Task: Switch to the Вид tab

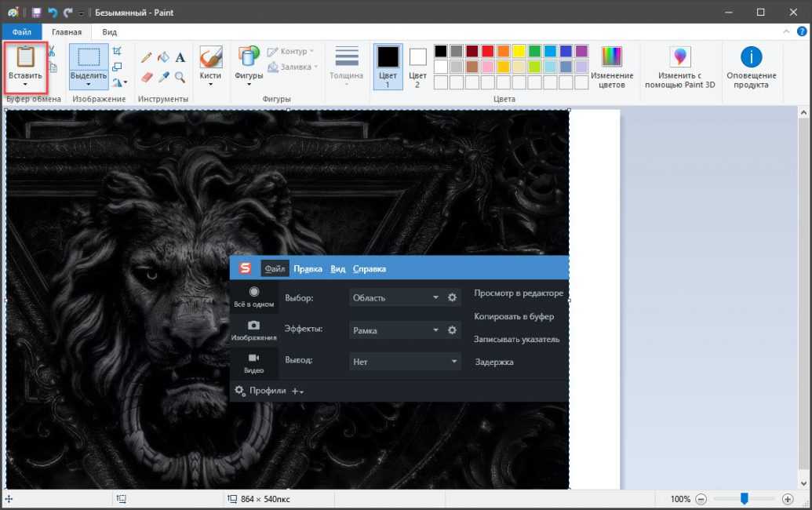Action: (x=110, y=32)
